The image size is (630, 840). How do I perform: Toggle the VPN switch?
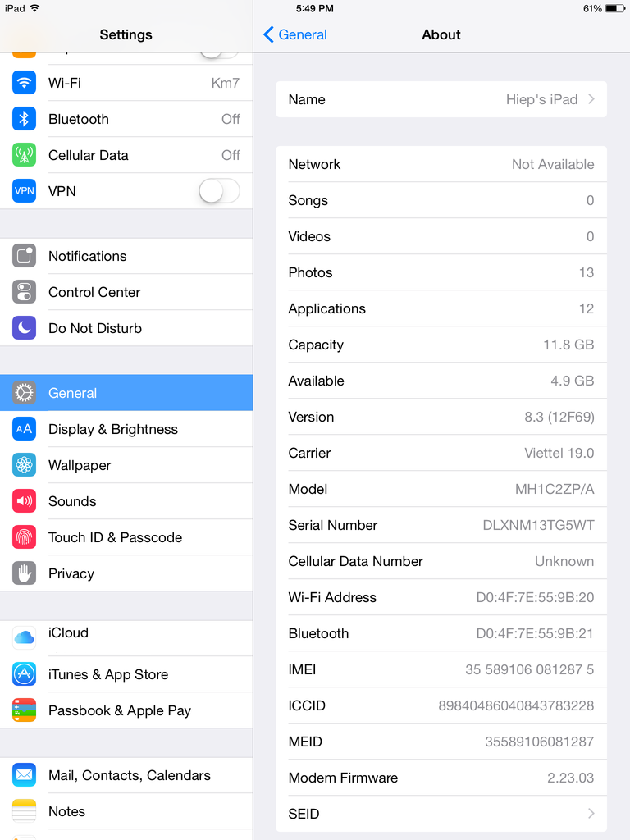click(x=219, y=191)
